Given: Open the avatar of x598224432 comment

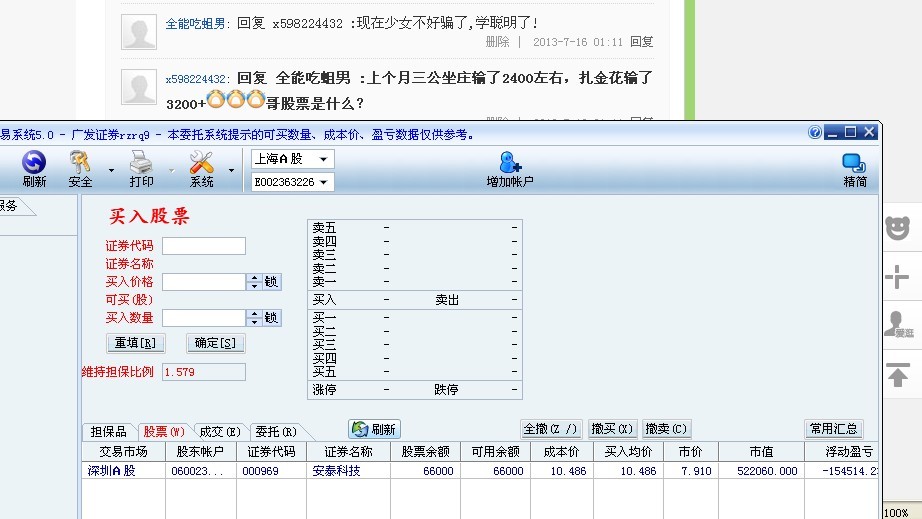Looking at the screenshot, I should click(139, 87).
